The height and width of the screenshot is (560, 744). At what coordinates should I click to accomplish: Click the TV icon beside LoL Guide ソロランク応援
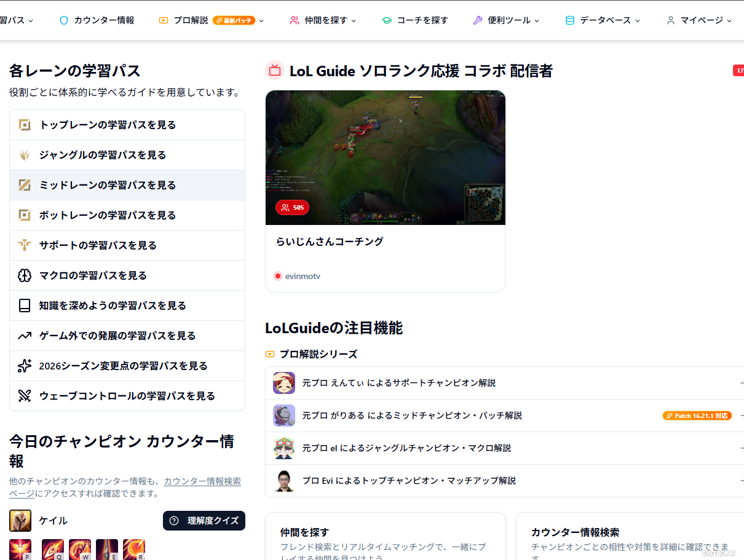[275, 71]
